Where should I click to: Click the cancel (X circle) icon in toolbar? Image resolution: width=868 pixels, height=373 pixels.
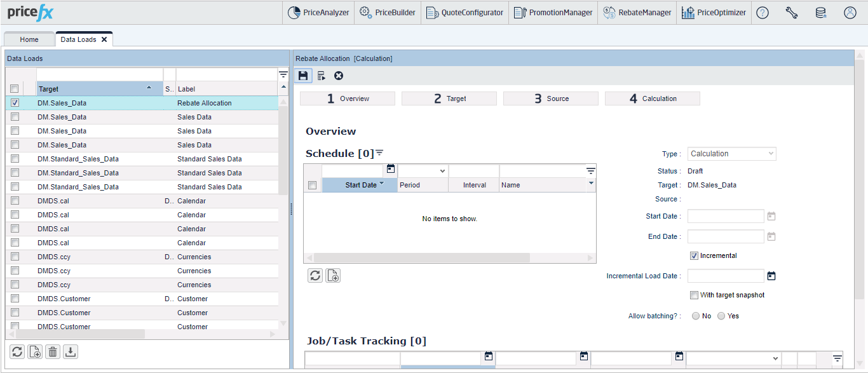339,76
